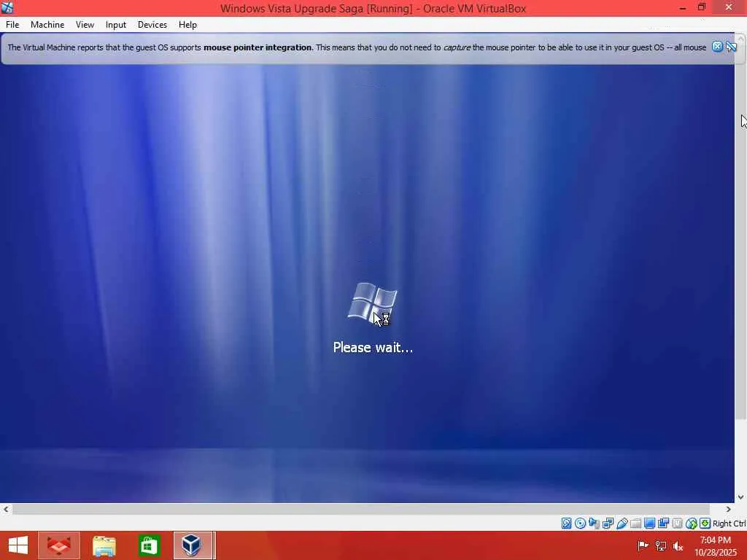
Task: Select the VirtualBox taskbar button
Action: [193, 545]
